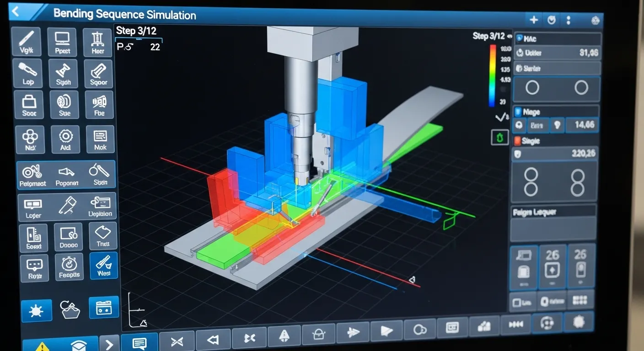Click the empty Feigre Lequer field
644x351 pixels.
point(553,229)
